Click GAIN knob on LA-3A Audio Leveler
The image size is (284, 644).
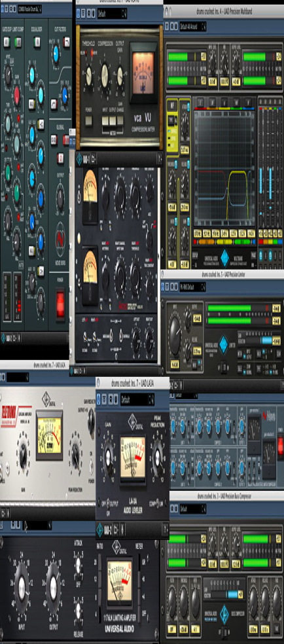coord(109,457)
